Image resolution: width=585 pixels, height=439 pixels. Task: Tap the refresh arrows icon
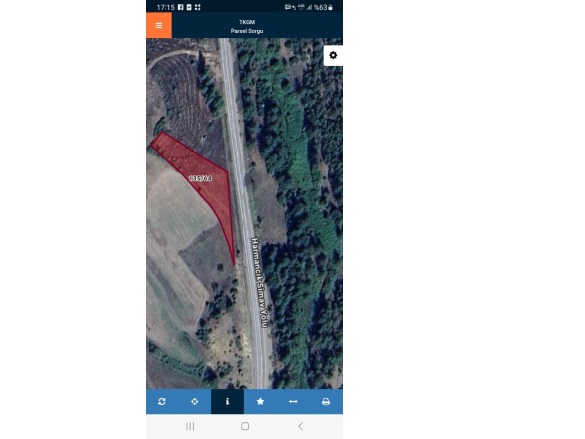(162, 402)
